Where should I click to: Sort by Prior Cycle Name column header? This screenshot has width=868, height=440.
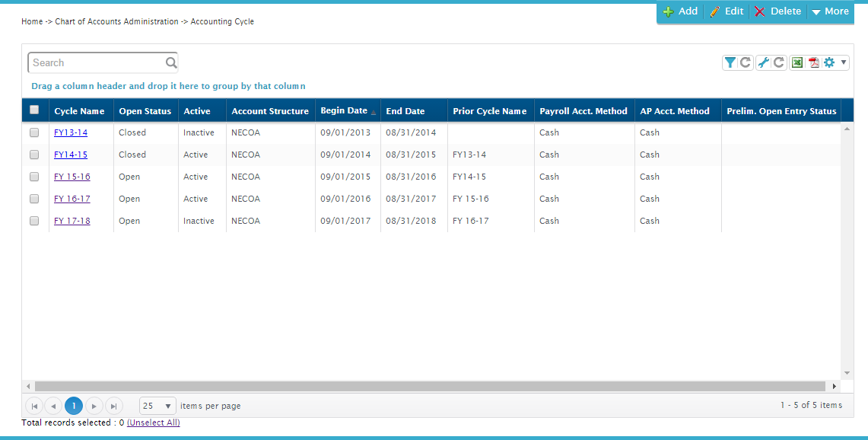[x=489, y=111]
